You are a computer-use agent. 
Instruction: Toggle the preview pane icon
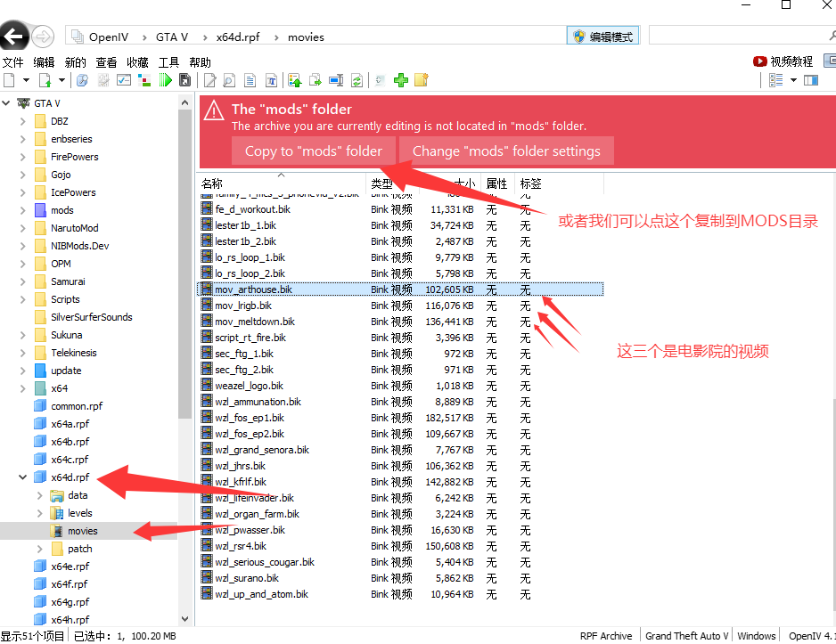[811, 80]
